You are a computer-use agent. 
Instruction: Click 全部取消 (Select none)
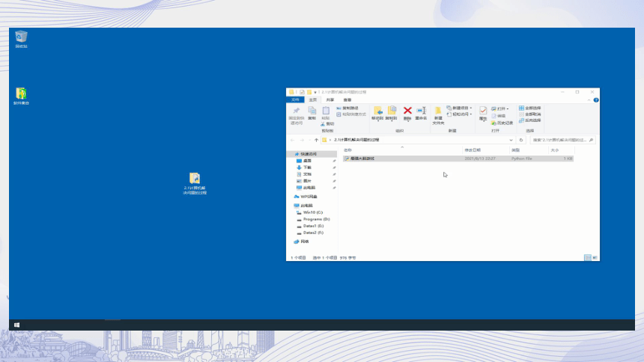(x=530, y=114)
